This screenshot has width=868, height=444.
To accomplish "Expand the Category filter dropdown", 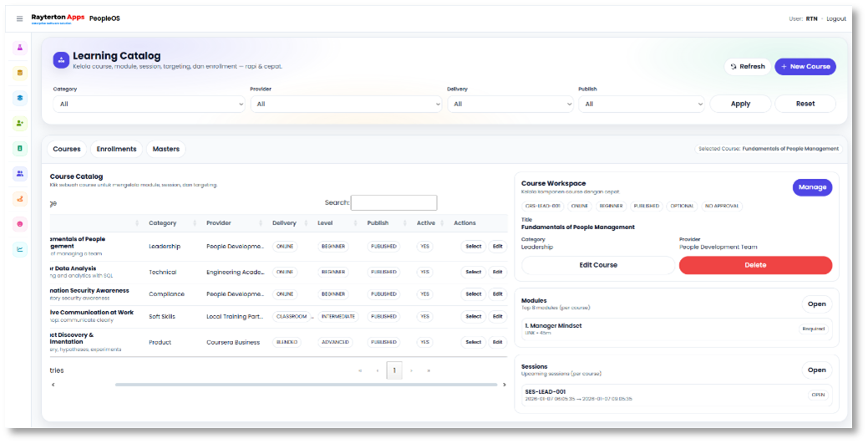I will 149,105.
